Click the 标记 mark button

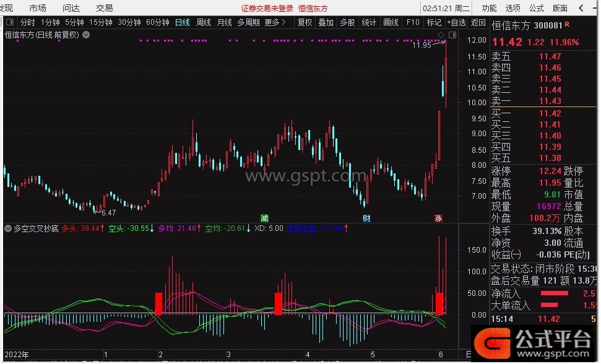pos(435,23)
